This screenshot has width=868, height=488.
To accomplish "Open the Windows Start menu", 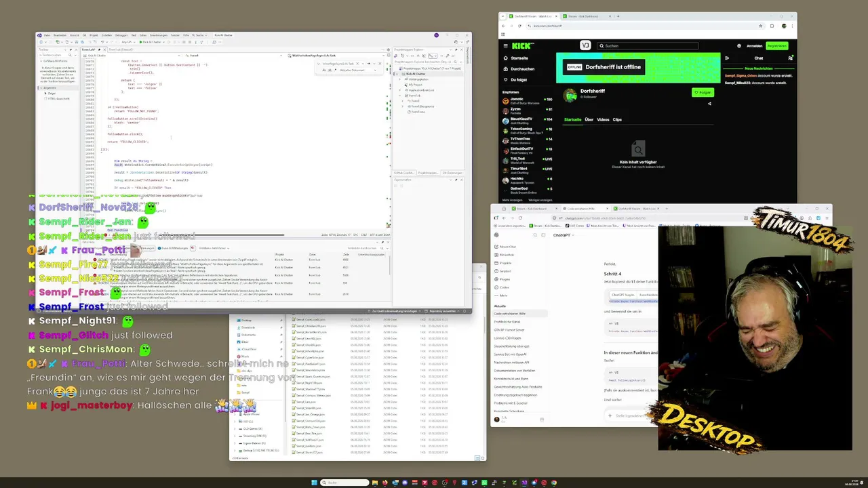I will [x=314, y=483].
